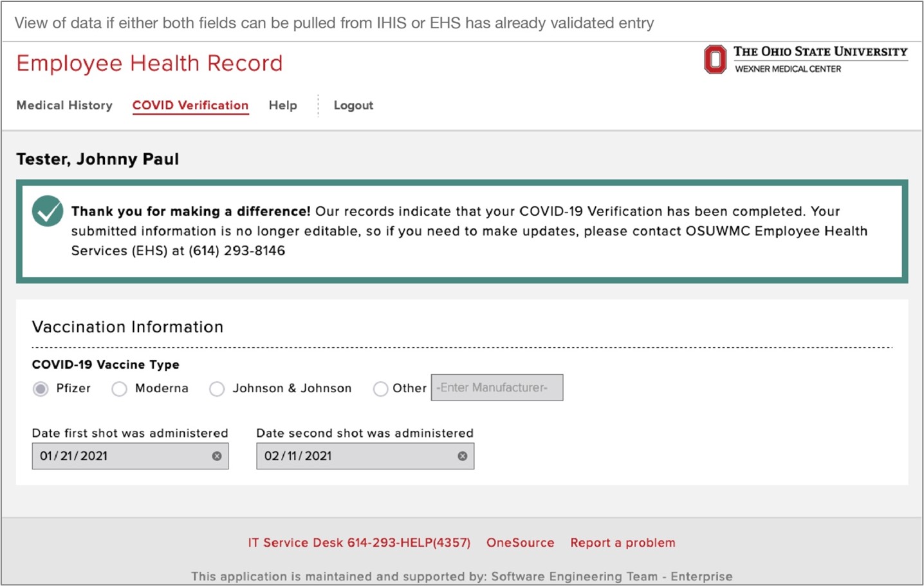Click the first shot date field
Viewport: 924px width, 586px height.
122,456
